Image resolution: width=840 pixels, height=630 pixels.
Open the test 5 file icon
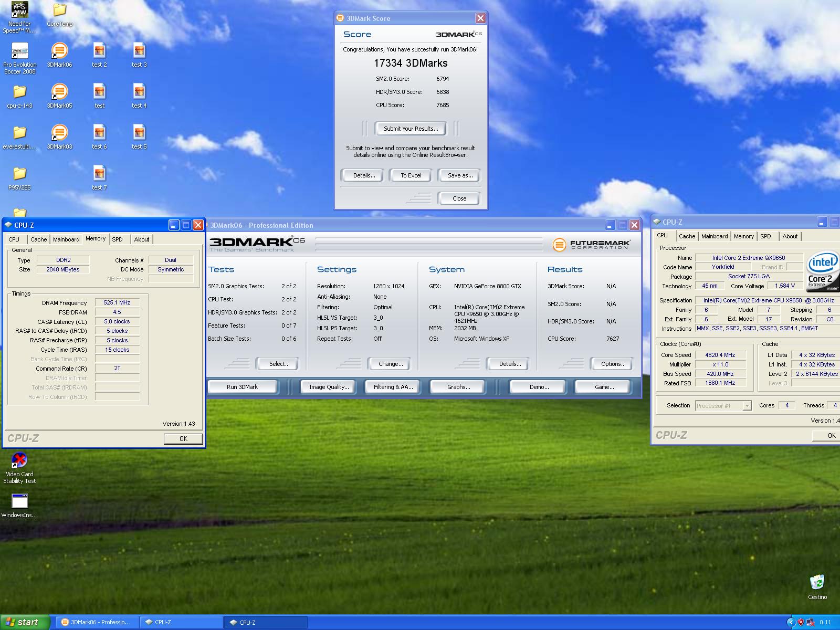pyautogui.click(x=139, y=136)
